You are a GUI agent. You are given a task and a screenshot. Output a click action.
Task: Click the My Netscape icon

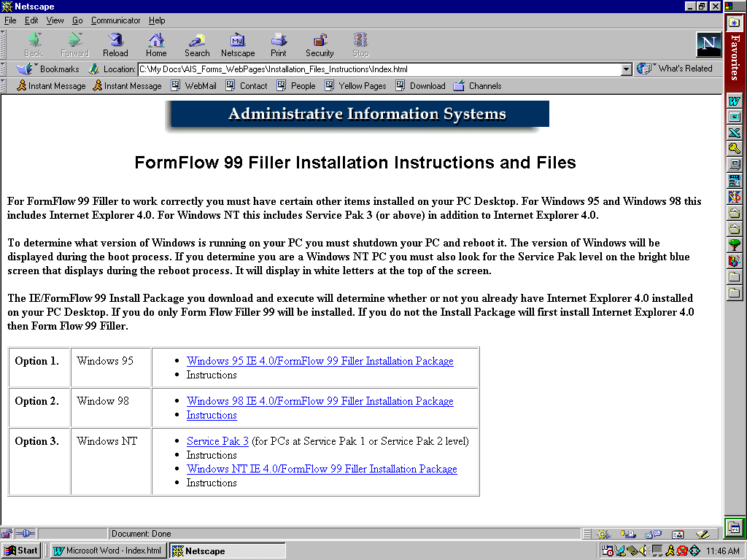[238, 44]
